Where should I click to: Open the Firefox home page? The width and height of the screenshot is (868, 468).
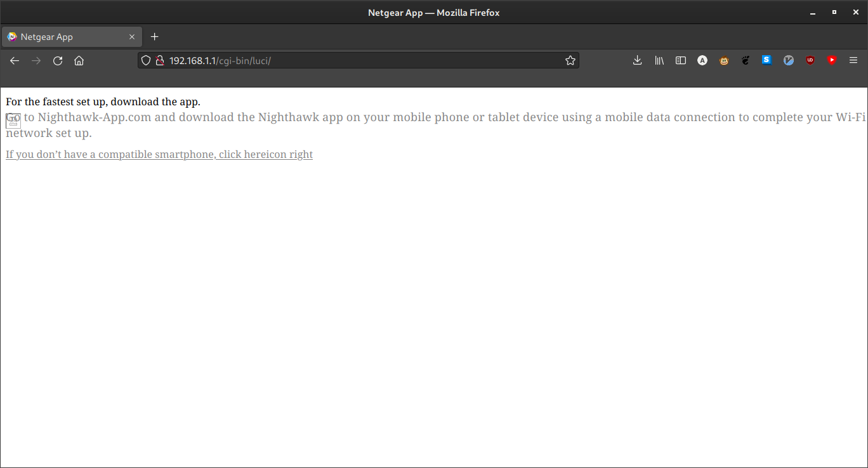point(79,61)
